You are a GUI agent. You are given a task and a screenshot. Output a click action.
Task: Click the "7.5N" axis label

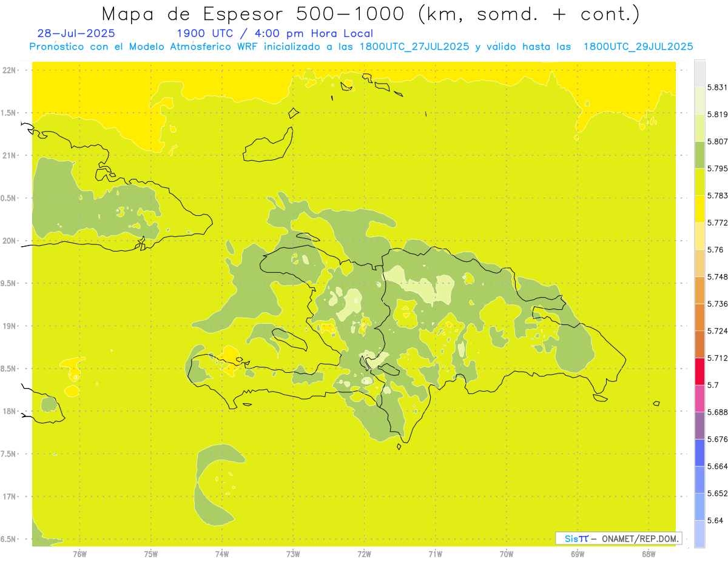pyautogui.click(x=9, y=454)
